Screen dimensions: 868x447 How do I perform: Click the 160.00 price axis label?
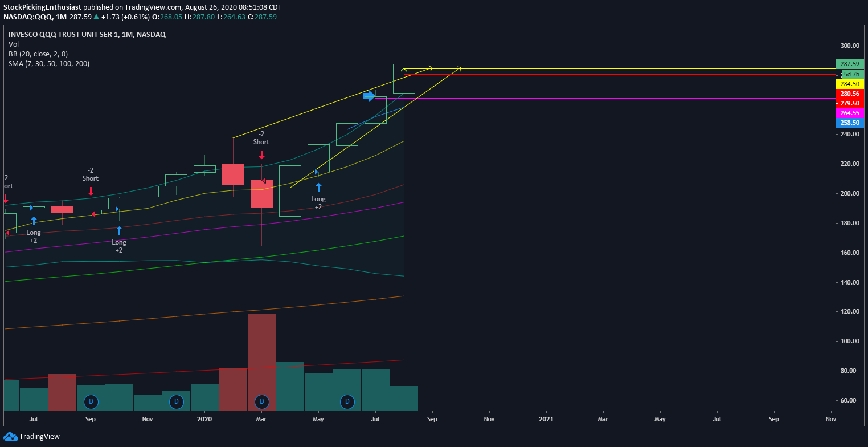pyautogui.click(x=849, y=253)
